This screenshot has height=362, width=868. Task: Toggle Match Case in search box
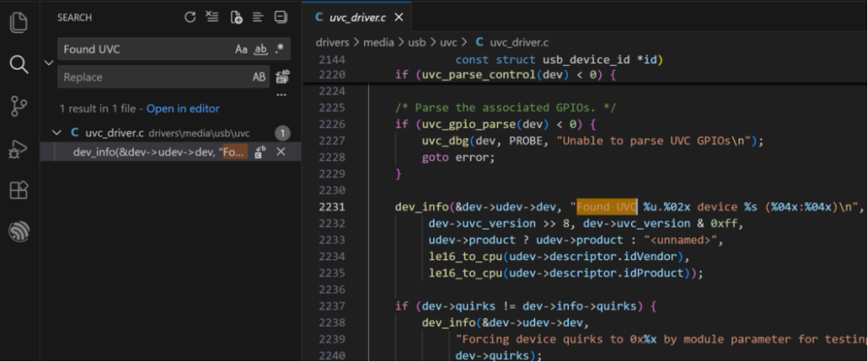[x=241, y=49]
